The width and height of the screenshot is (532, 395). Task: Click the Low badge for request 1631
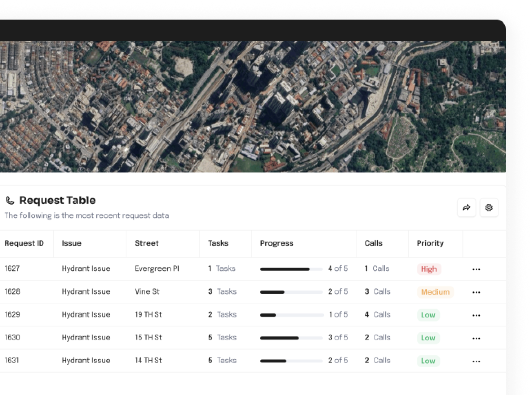(x=428, y=361)
